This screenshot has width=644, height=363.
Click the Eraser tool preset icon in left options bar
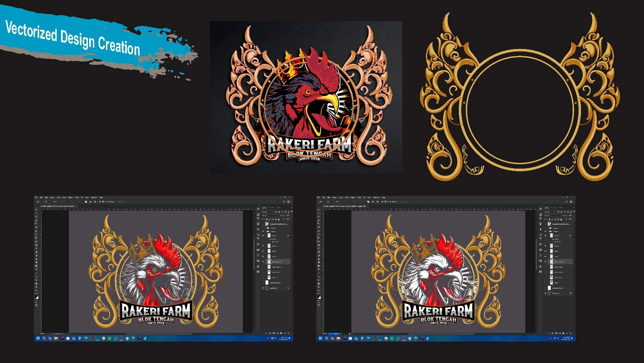[38, 202]
